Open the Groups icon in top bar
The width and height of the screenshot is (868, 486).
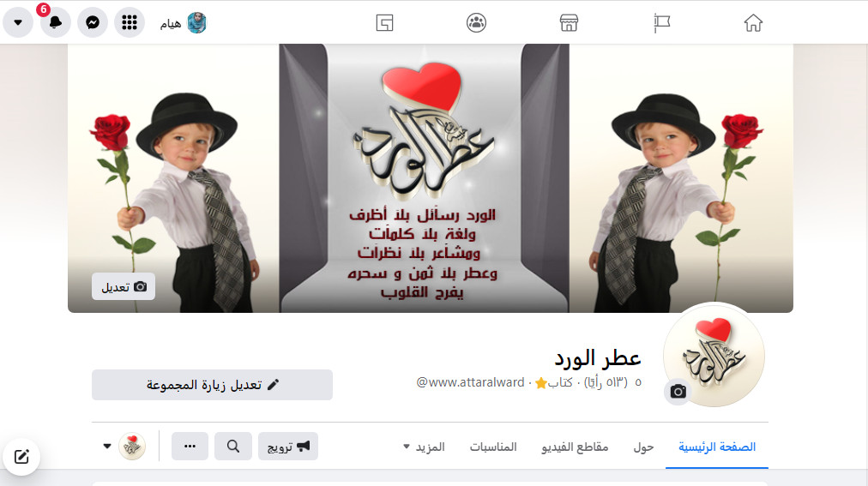click(x=476, y=22)
